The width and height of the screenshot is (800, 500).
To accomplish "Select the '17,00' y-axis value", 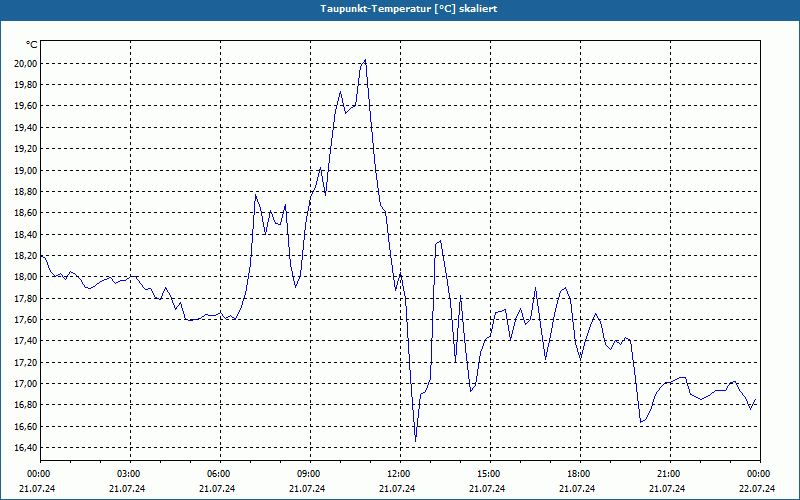I will (24, 384).
